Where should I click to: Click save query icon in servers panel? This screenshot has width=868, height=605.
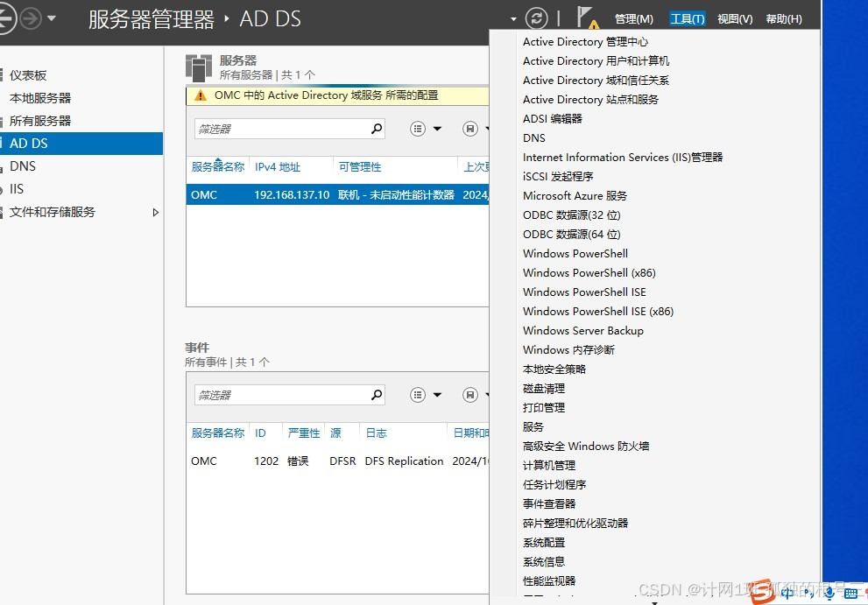[470, 129]
